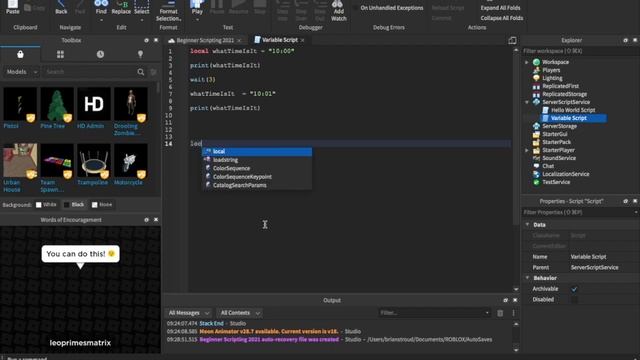Undock the Words of Encouragement panel
This screenshot has height=360, width=640.
point(147,220)
